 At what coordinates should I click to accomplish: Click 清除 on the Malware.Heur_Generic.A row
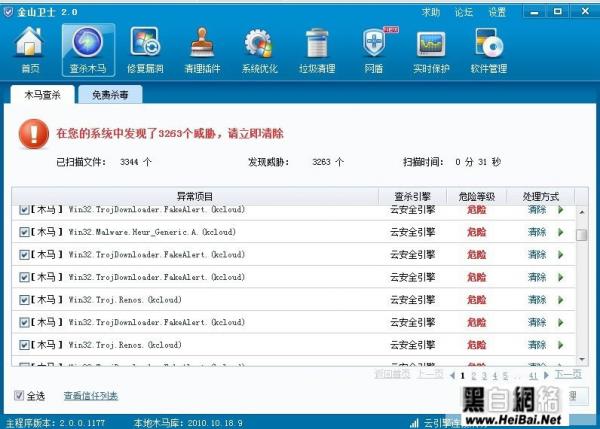(537, 232)
